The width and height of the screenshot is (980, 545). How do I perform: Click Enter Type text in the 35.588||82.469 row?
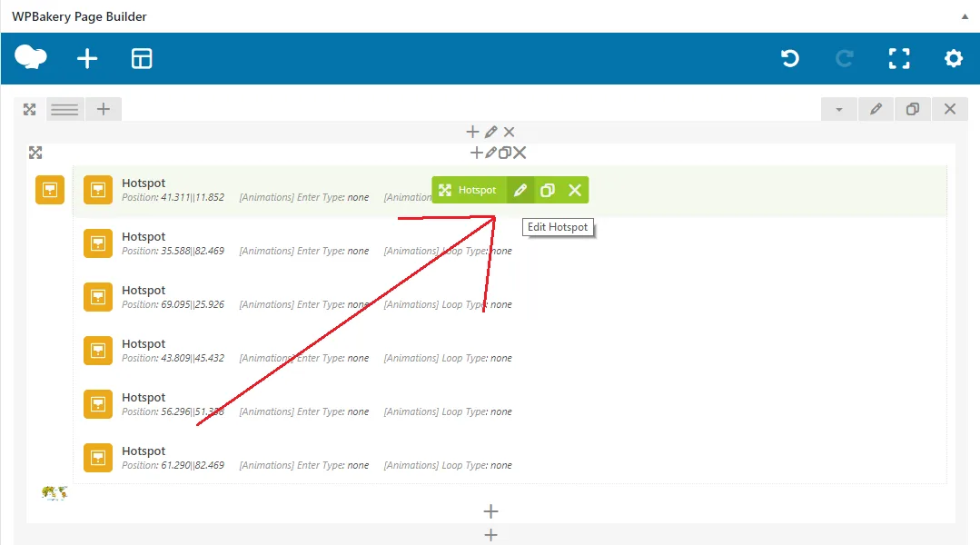tap(303, 252)
